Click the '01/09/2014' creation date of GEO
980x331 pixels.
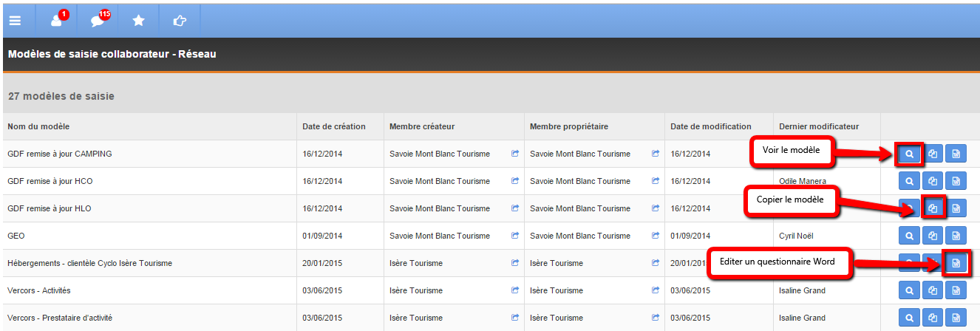pos(322,236)
